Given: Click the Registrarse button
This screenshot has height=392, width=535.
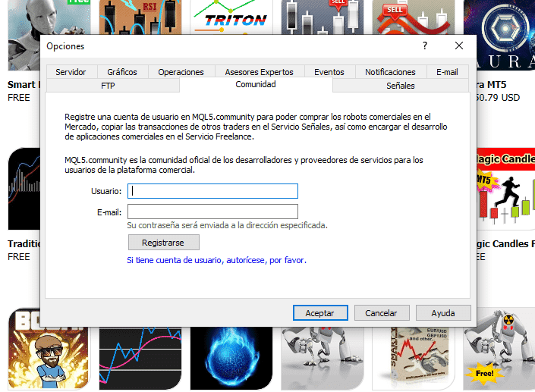Looking at the screenshot, I should click(164, 243).
